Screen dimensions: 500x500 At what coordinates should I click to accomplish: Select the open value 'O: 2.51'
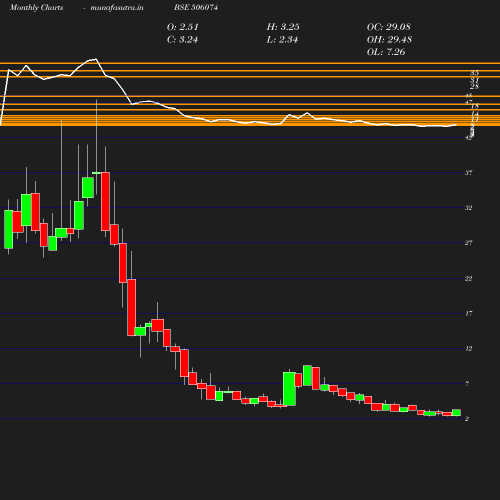point(183,27)
